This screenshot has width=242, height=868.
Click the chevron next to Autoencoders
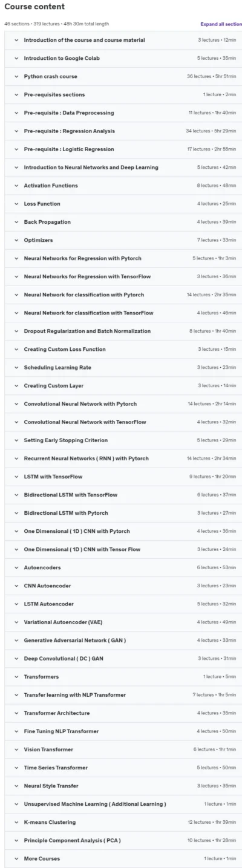pos(16,567)
